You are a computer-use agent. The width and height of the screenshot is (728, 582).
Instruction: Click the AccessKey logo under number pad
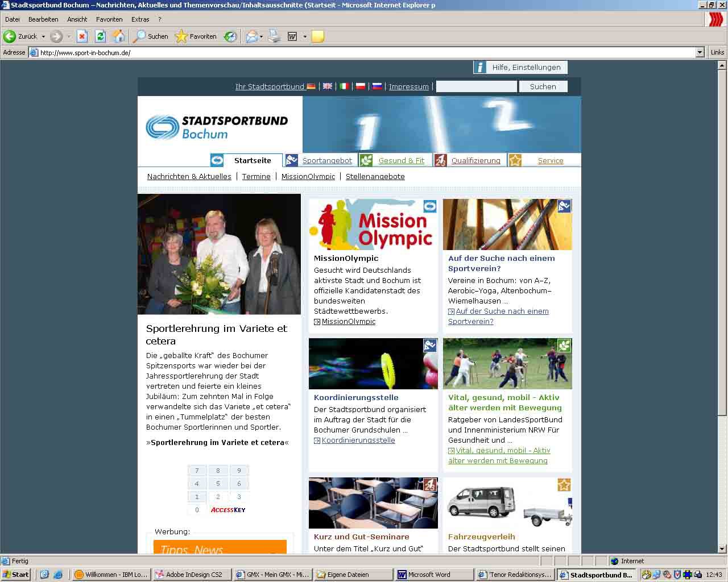click(228, 510)
